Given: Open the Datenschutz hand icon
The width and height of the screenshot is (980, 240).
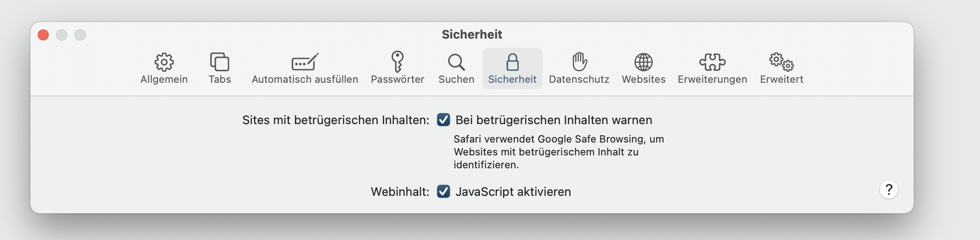Looking at the screenshot, I should pos(579,62).
